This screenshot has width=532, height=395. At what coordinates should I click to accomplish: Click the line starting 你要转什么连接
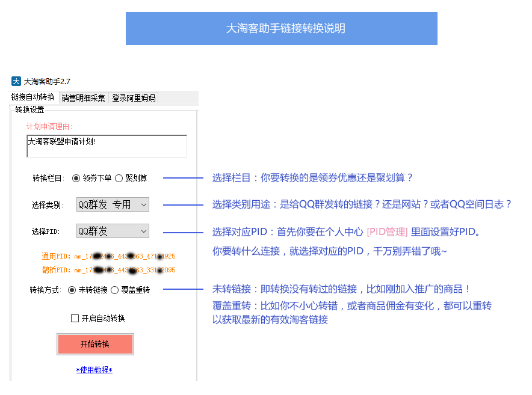click(x=330, y=251)
